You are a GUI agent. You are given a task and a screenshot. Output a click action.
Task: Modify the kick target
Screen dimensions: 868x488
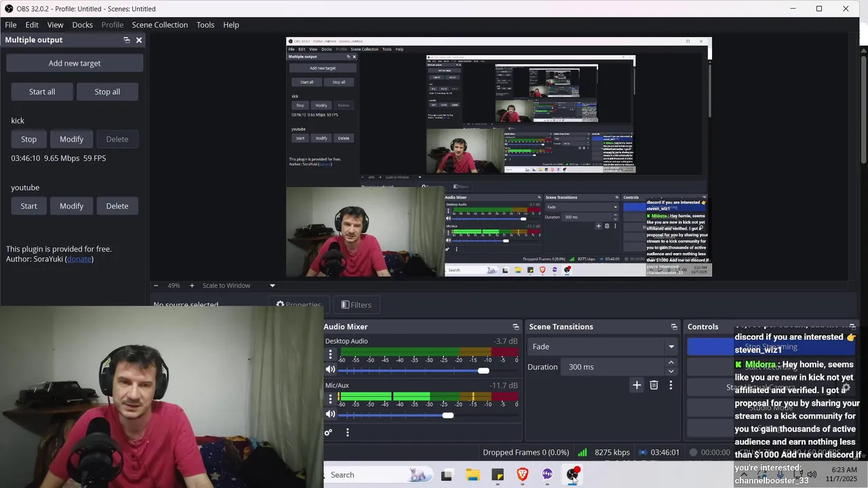click(x=71, y=139)
